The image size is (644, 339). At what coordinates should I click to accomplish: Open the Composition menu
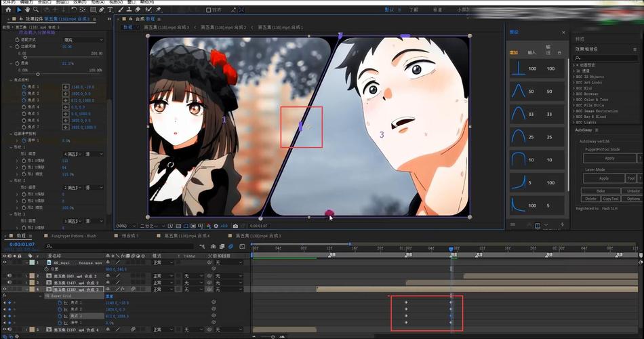tap(44, 2)
